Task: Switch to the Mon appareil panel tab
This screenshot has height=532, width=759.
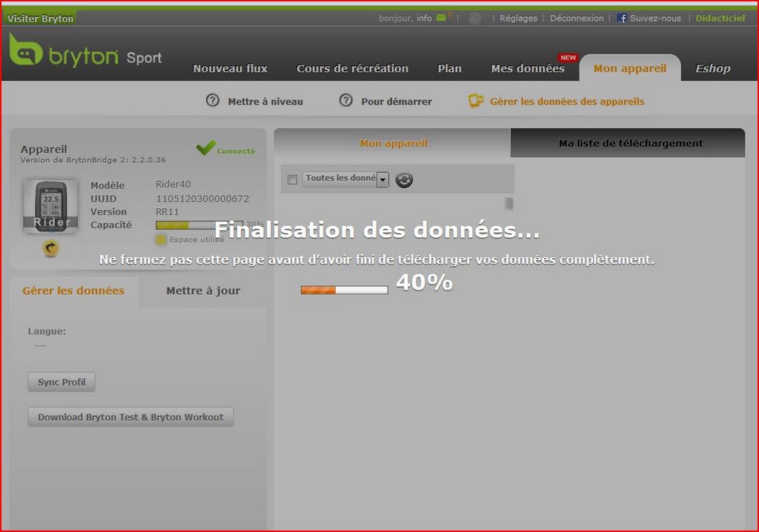Action: tap(393, 143)
